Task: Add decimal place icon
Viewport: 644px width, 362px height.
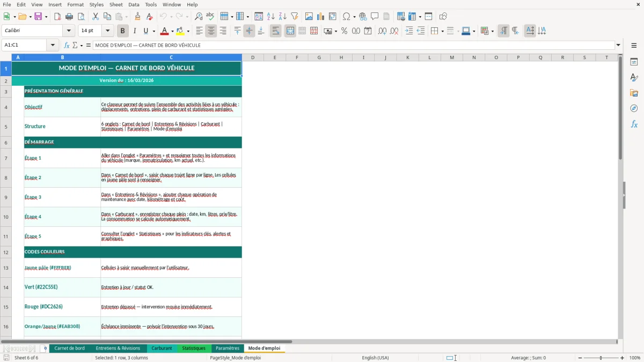Action: [383, 31]
